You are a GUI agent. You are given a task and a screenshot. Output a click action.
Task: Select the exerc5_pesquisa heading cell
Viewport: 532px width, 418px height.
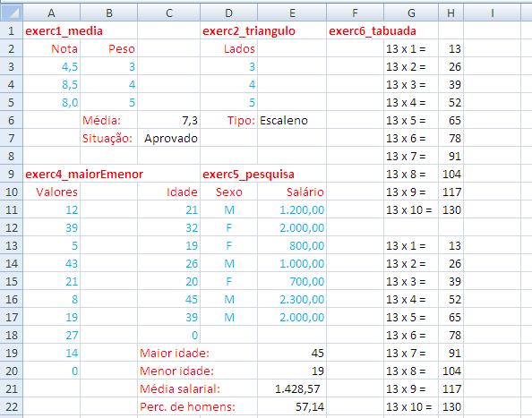228,174
